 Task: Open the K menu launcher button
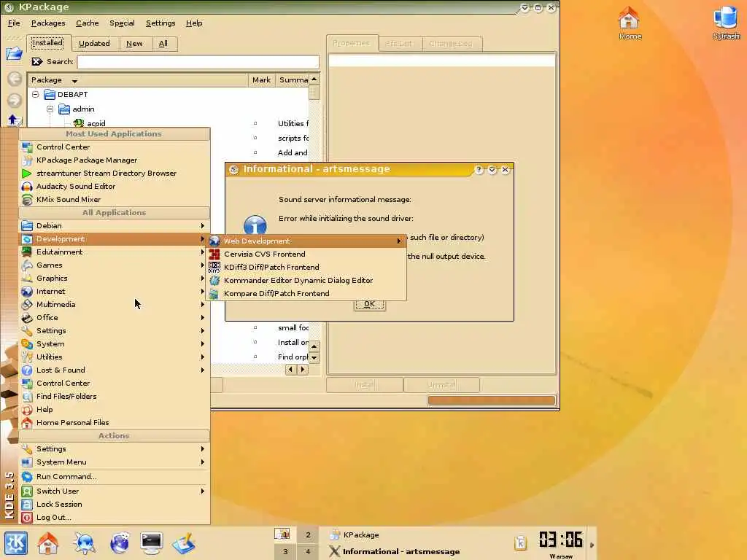point(16,542)
